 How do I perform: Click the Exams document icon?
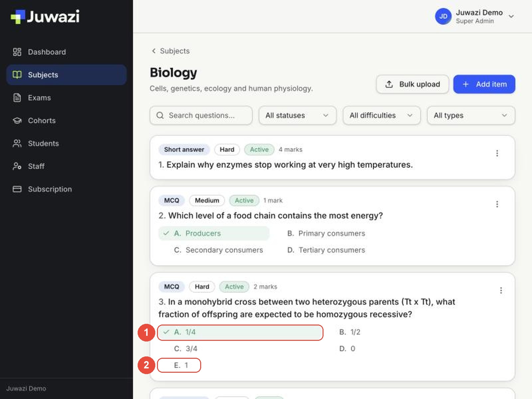(x=17, y=98)
